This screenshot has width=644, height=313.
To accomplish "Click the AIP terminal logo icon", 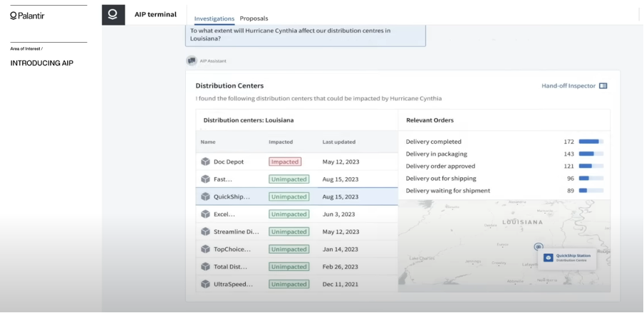I will (x=113, y=15).
